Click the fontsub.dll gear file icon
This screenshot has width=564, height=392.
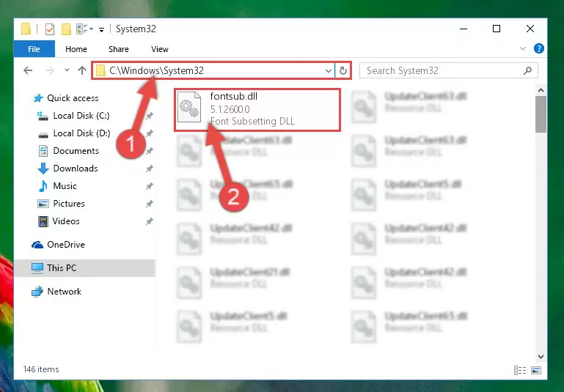click(189, 107)
